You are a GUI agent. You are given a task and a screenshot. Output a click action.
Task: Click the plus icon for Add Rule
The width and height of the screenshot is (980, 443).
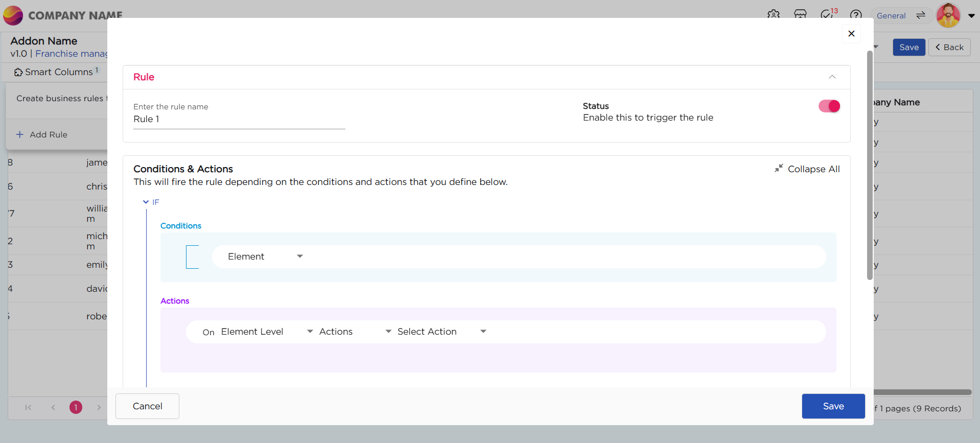(x=20, y=134)
